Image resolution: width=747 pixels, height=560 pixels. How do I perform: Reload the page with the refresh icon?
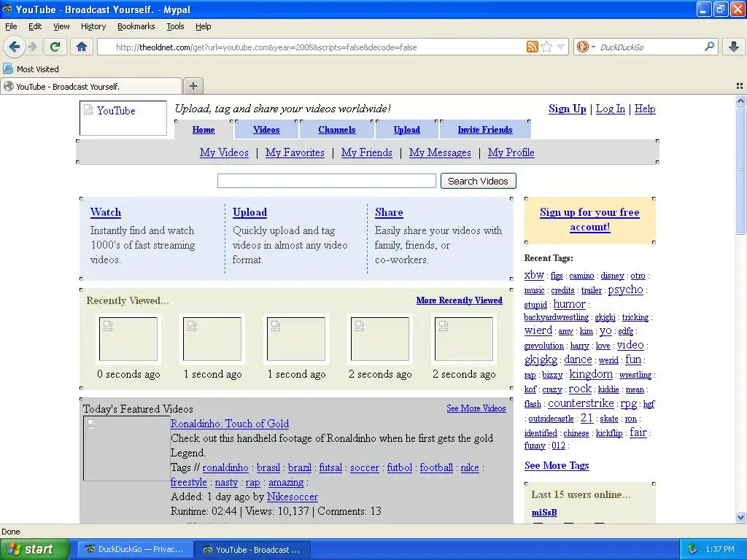coord(55,47)
